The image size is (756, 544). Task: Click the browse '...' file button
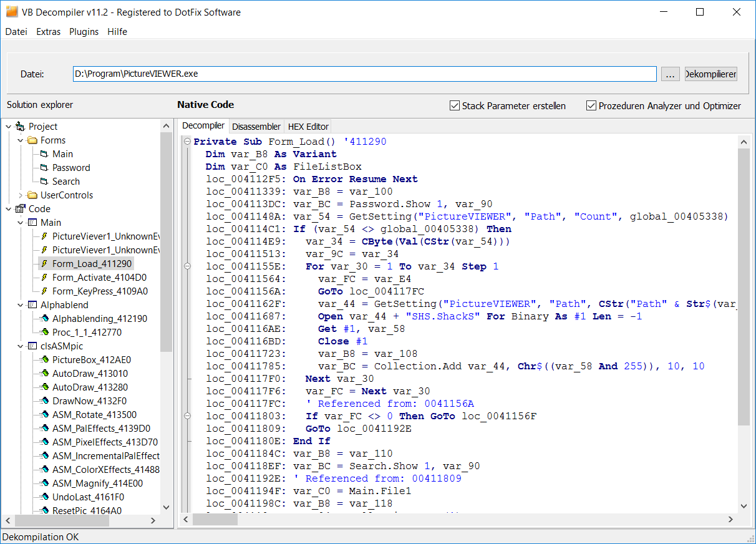[671, 74]
